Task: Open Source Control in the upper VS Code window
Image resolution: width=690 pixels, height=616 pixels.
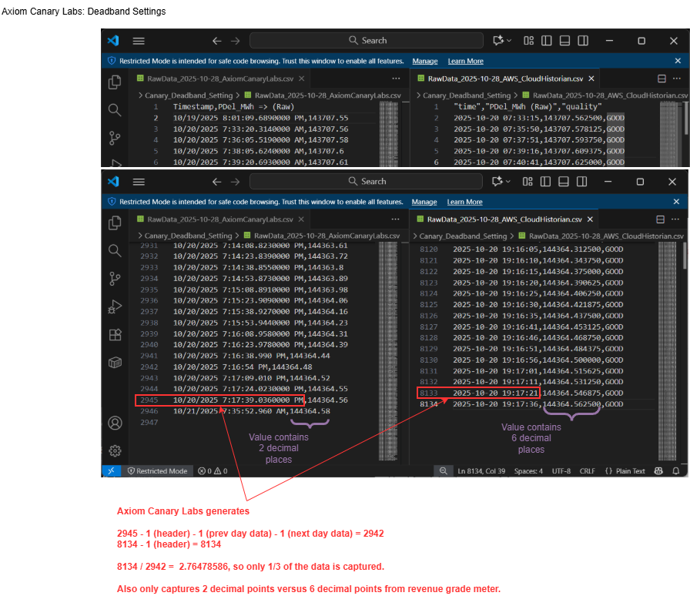Action: 115,138
